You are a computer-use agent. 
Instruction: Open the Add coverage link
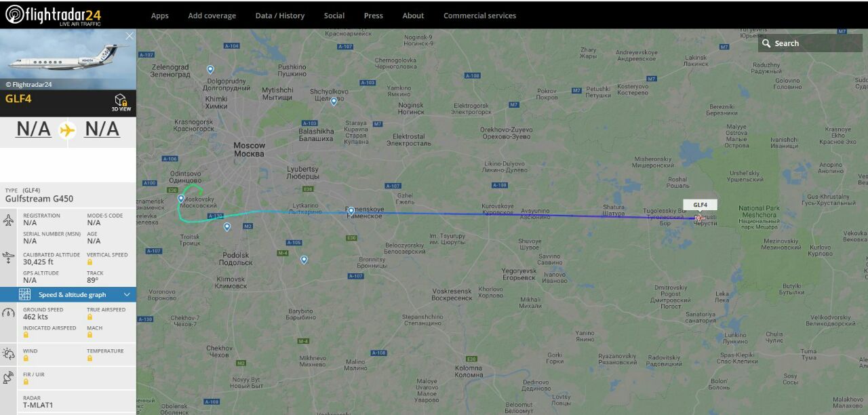tap(212, 16)
